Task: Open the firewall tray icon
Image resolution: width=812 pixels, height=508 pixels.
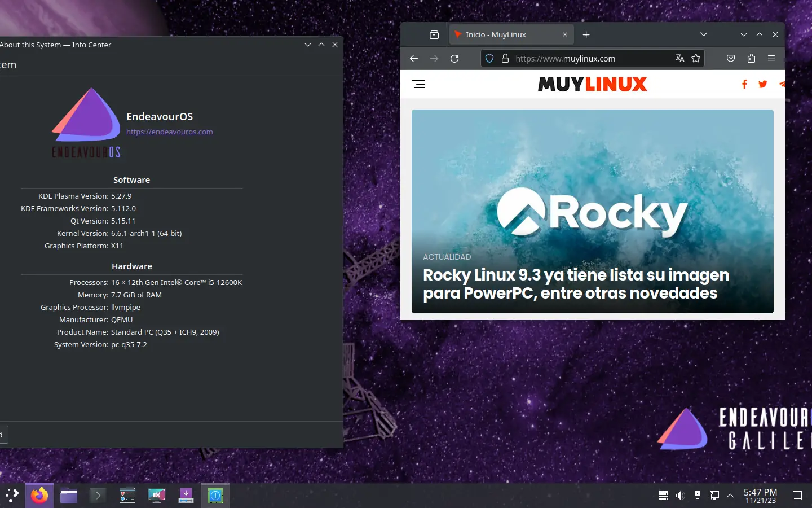Action: [664, 496]
